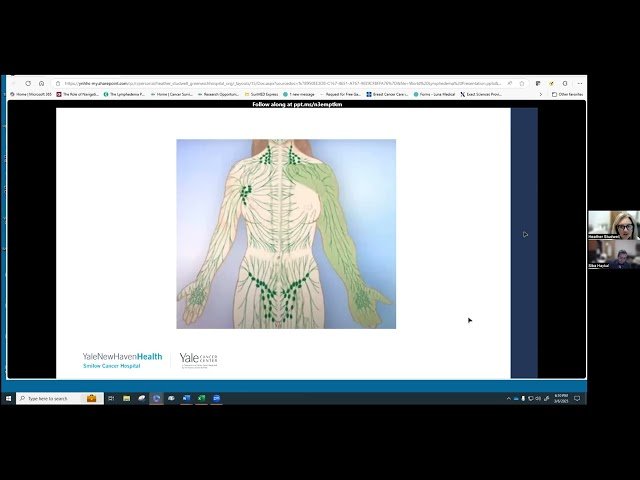Click the lymphatic system slide image
The width and height of the screenshot is (640, 480).
point(286,234)
